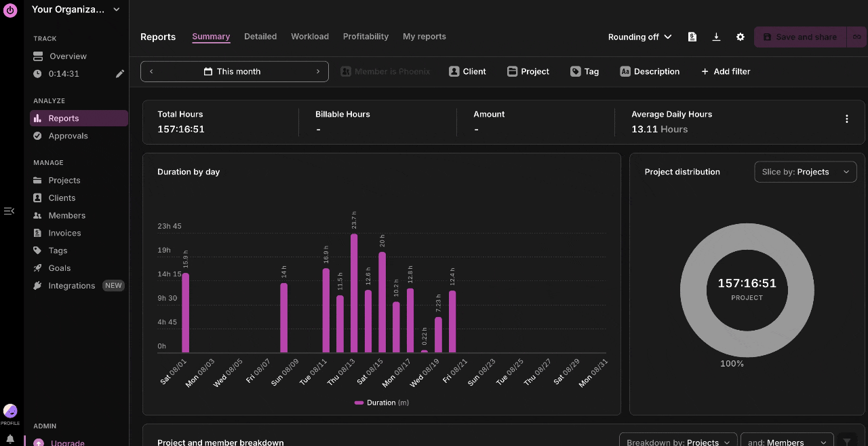Go to next month arrow
868x446 pixels.
318,71
